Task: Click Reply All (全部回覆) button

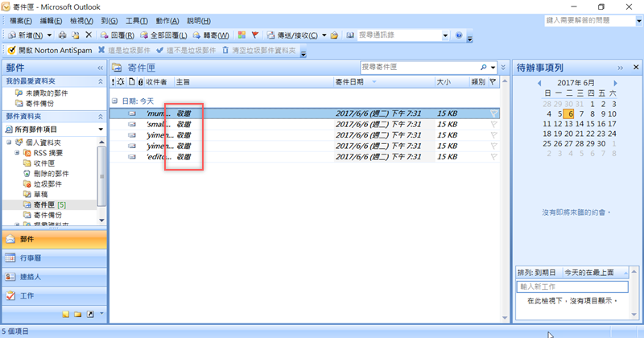Action: click(163, 35)
